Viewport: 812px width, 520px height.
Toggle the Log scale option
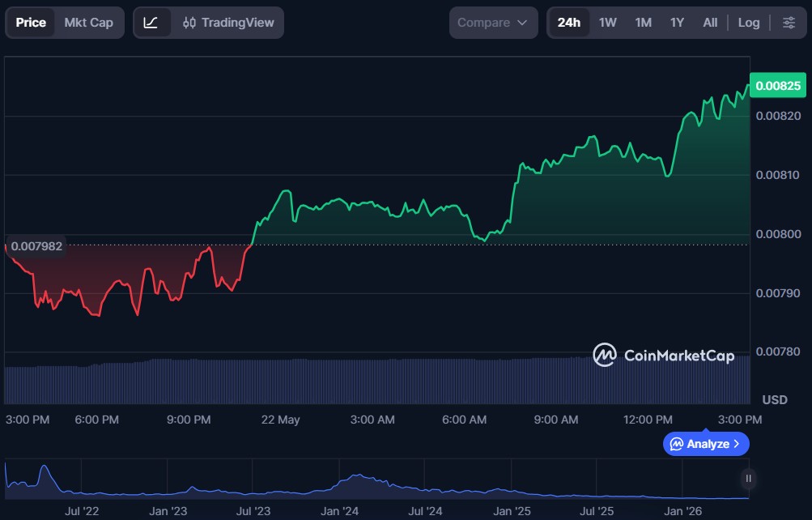coord(748,23)
